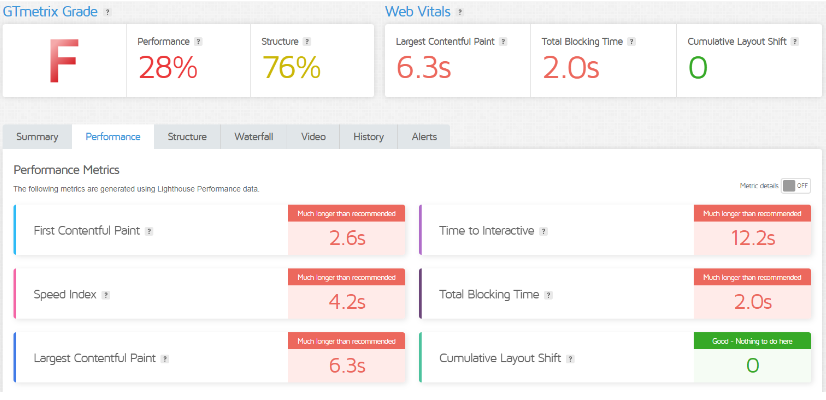View the History tab

pos(368,137)
